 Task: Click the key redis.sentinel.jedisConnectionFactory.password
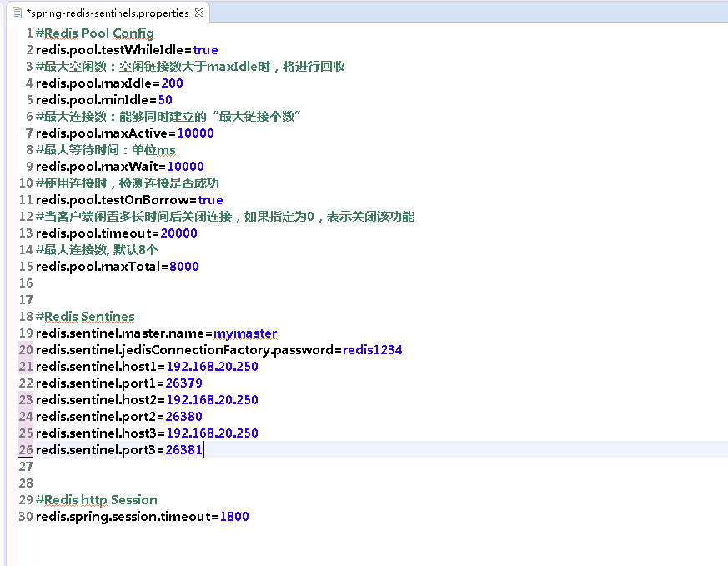tap(185, 350)
